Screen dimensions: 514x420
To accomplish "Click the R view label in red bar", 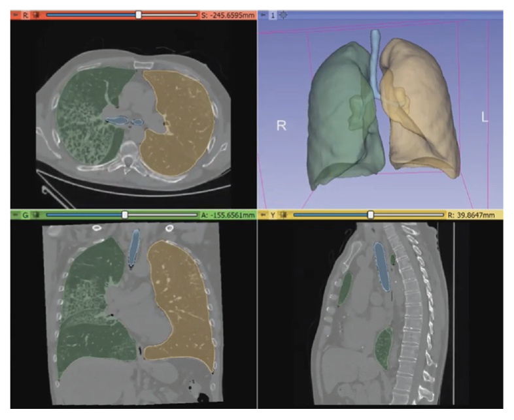I will (25, 14).
